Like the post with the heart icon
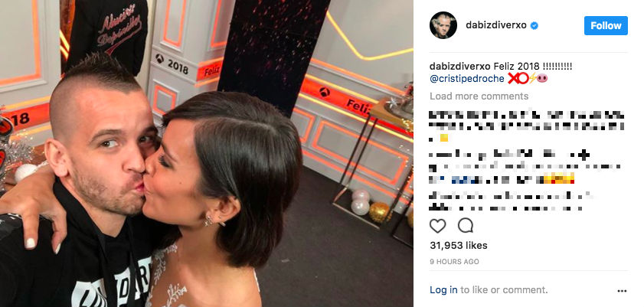This screenshot has height=307, width=644. coord(437,226)
